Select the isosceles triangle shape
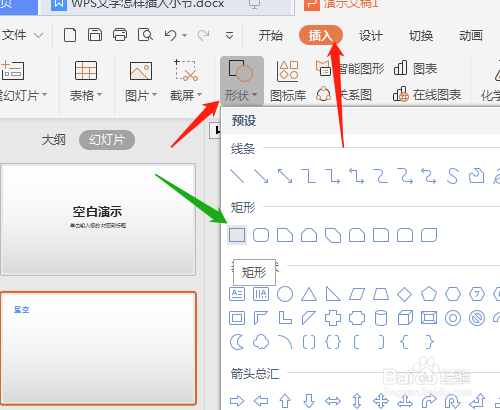 click(309, 294)
